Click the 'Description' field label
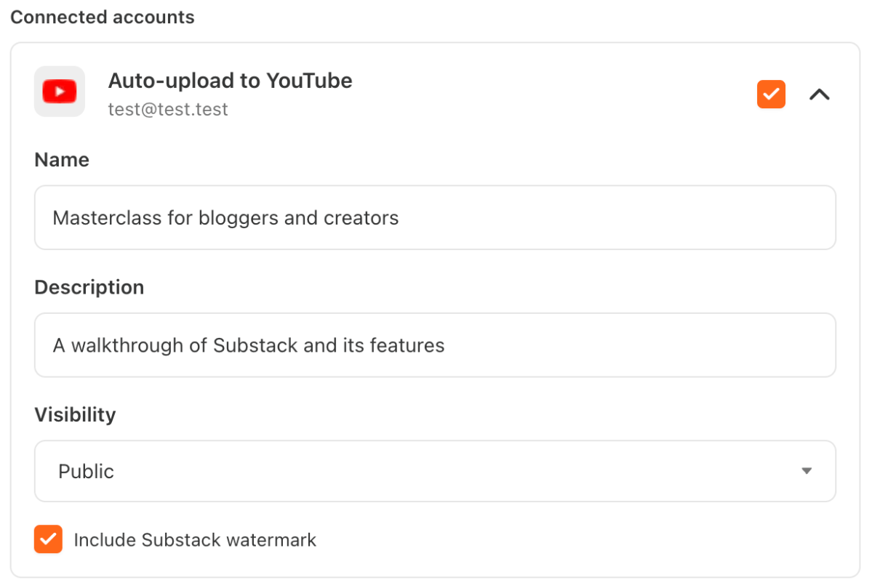Image resolution: width=872 pixels, height=588 pixels. 89,287
